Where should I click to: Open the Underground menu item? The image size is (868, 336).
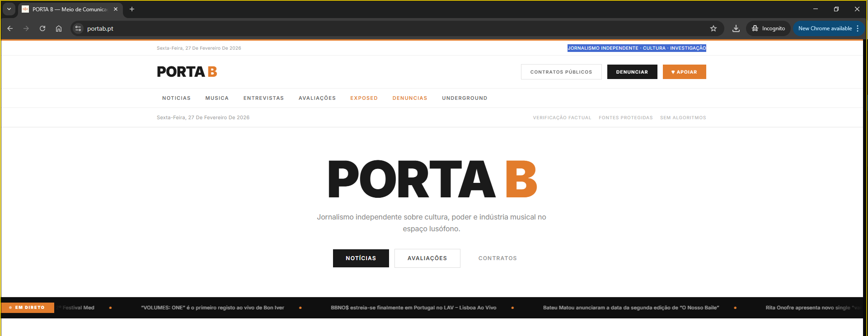click(464, 98)
